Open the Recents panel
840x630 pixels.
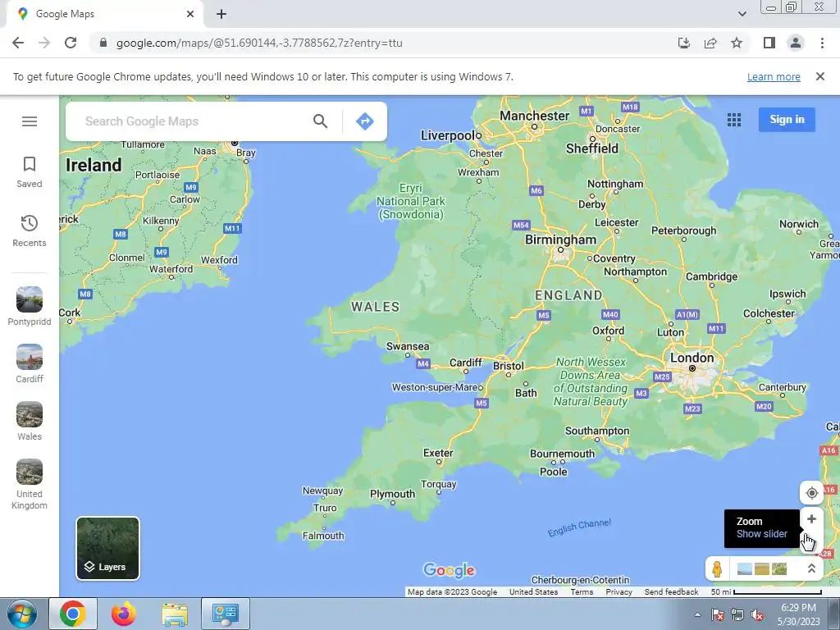pos(30,231)
